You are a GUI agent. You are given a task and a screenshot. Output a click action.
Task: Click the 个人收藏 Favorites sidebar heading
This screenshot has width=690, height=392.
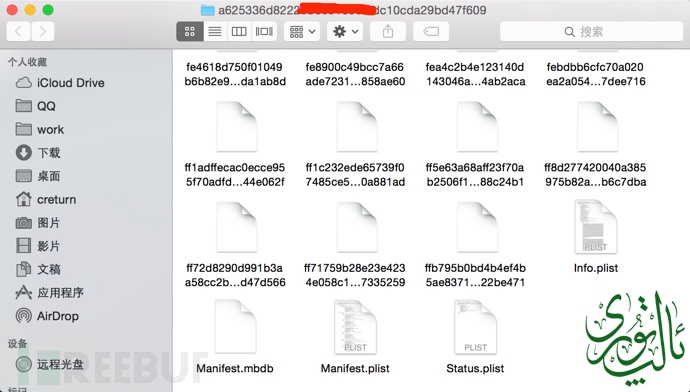(x=27, y=62)
